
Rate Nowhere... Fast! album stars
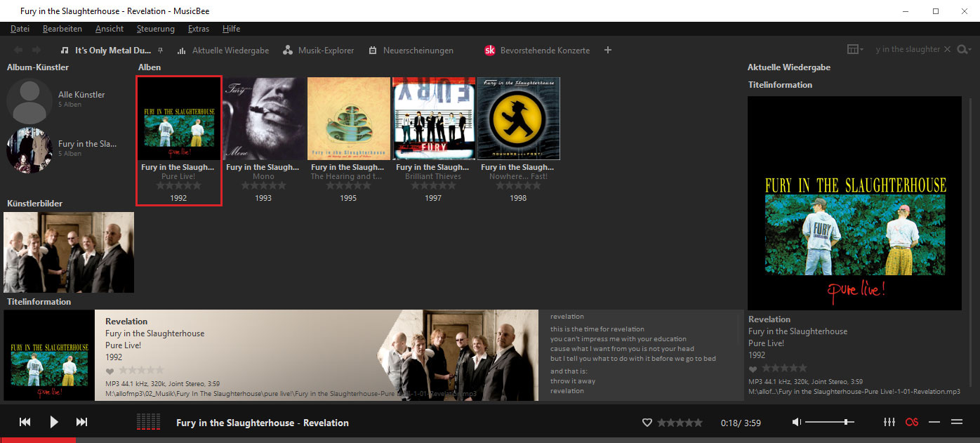click(x=518, y=185)
